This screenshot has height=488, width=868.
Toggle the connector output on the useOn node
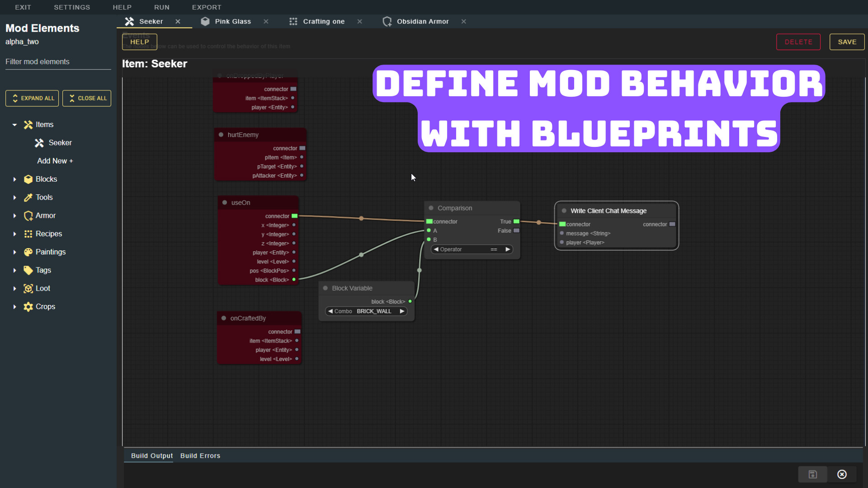(294, 216)
